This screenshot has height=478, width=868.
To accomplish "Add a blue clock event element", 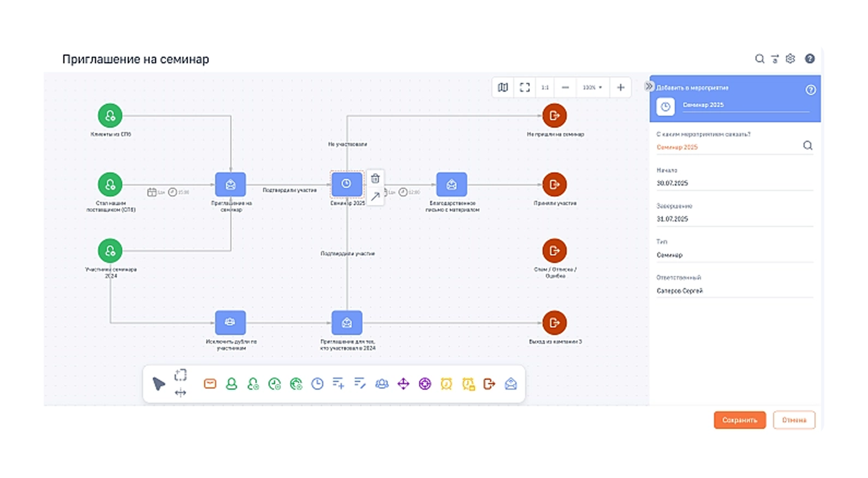I will [x=317, y=384].
